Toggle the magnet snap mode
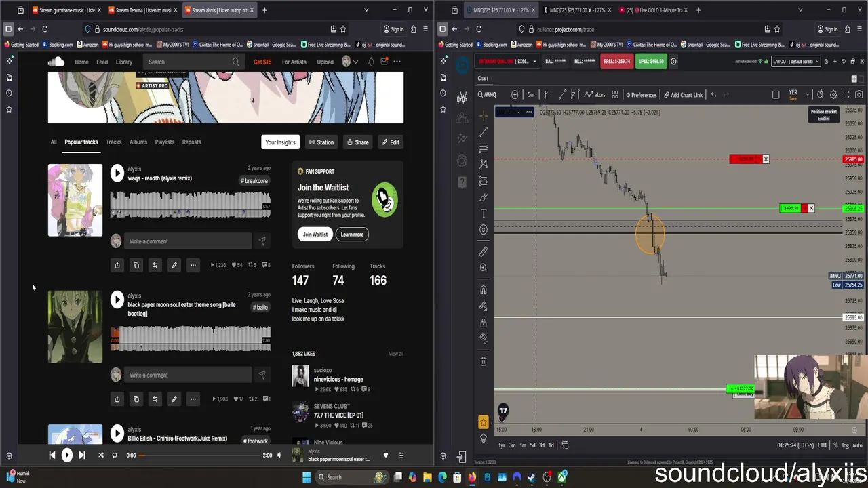This screenshot has height=488, width=868. (x=484, y=290)
